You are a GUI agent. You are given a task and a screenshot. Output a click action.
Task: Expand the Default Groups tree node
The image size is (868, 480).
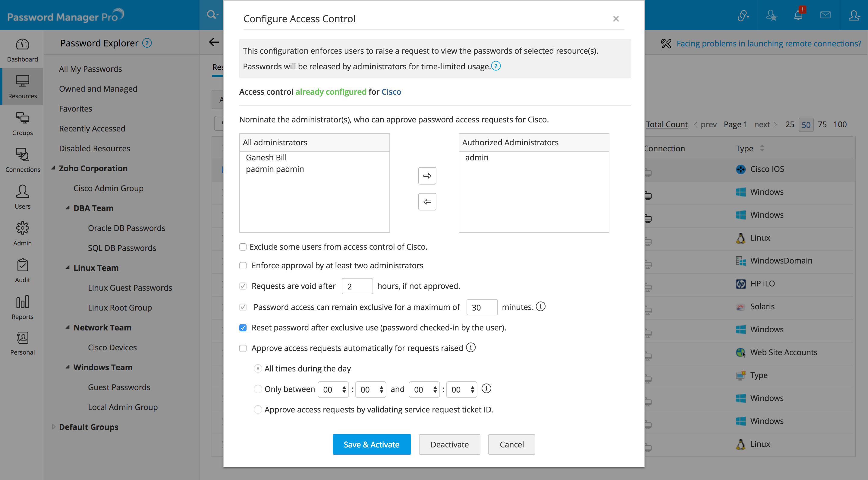coord(54,427)
